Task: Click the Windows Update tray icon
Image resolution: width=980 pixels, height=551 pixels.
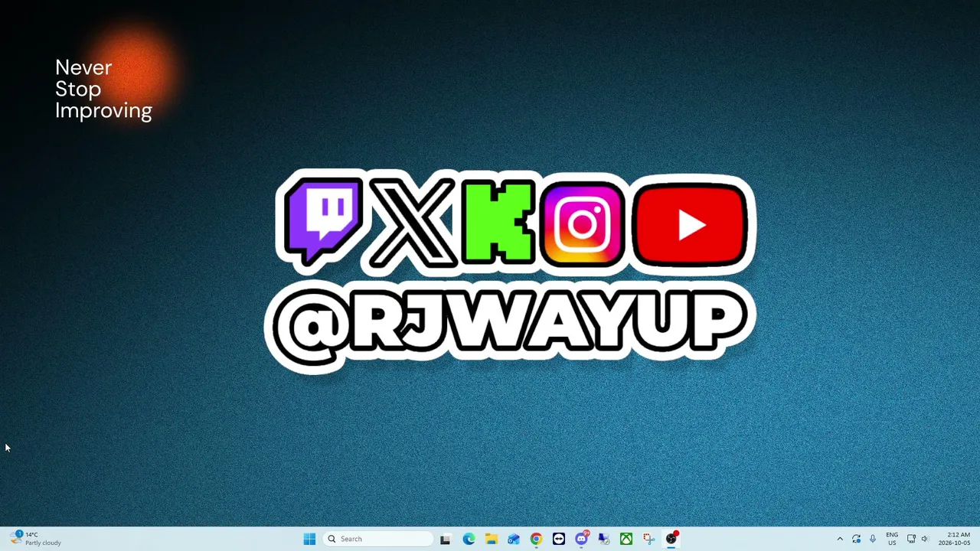Action: [856, 539]
